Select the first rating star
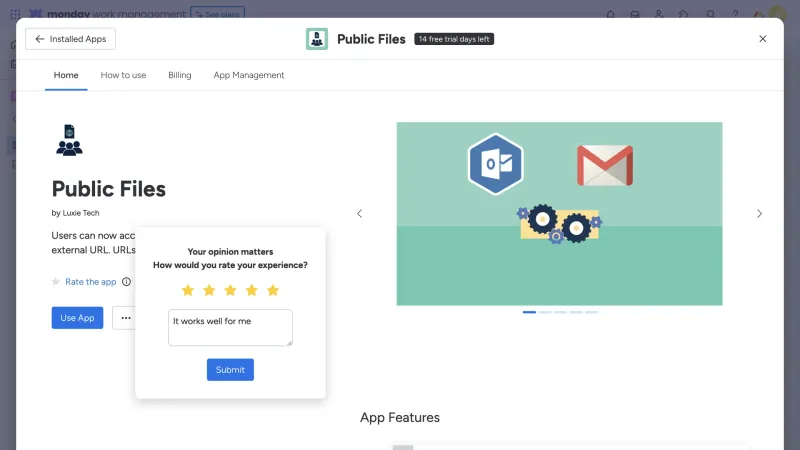Viewport: 800px width, 450px height. tap(188, 290)
